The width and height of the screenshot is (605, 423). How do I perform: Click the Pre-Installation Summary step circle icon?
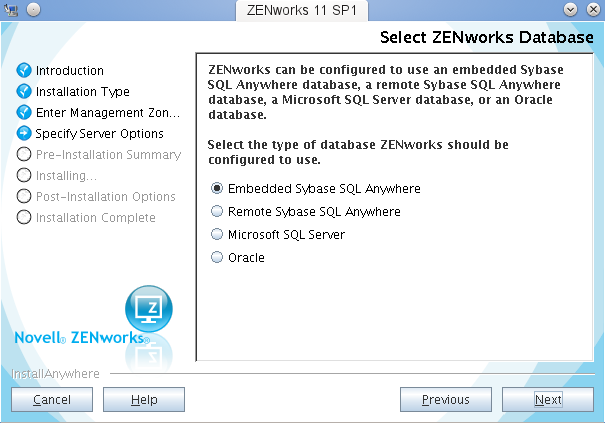click(x=25, y=155)
